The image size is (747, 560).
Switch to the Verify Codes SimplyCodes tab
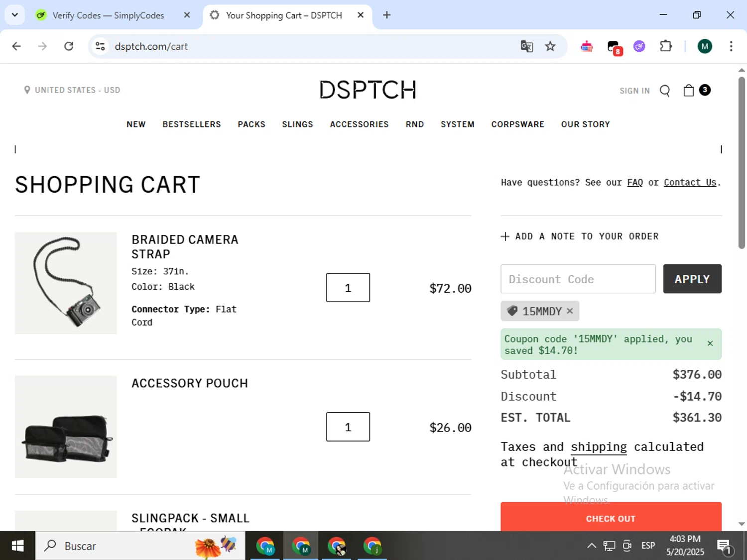point(108,15)
